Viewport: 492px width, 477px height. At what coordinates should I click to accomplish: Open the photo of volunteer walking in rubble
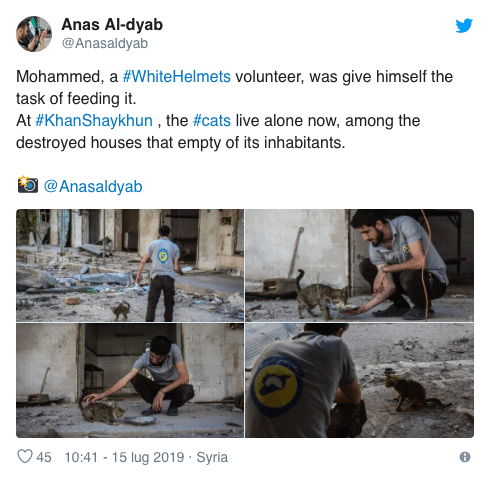click(130, 265)
